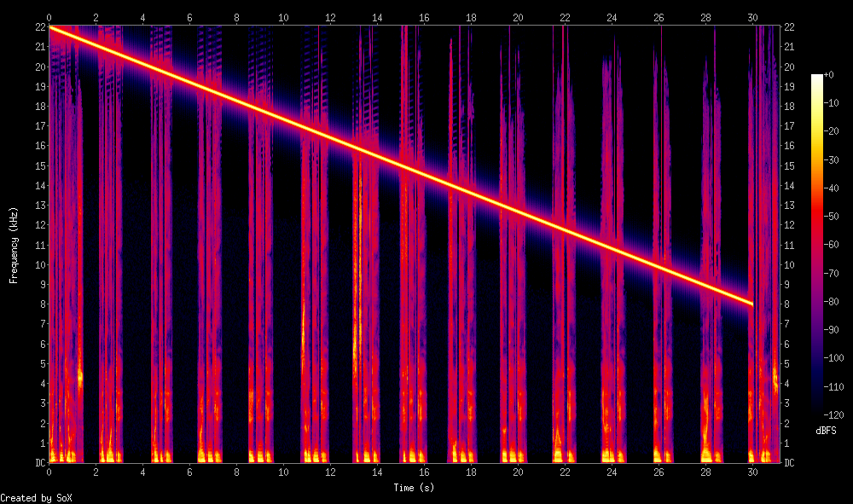Click the '26' seconds label on the top time axis
The image size is (853, 504).
pos(659,17)
